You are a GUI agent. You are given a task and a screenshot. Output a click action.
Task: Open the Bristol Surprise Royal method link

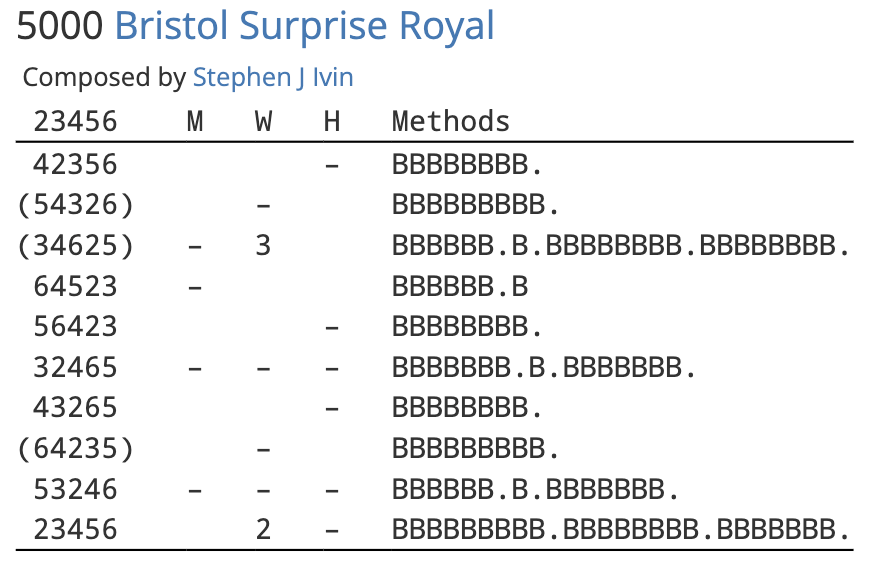coord(304,27)
